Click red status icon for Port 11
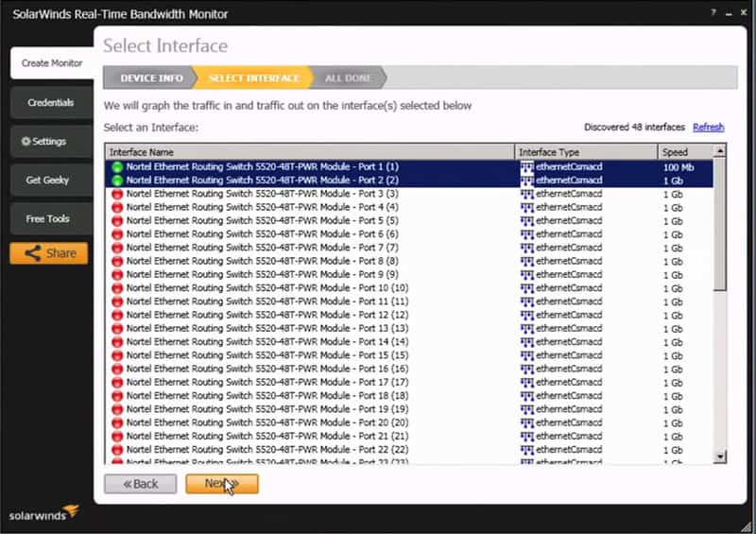 117,302
